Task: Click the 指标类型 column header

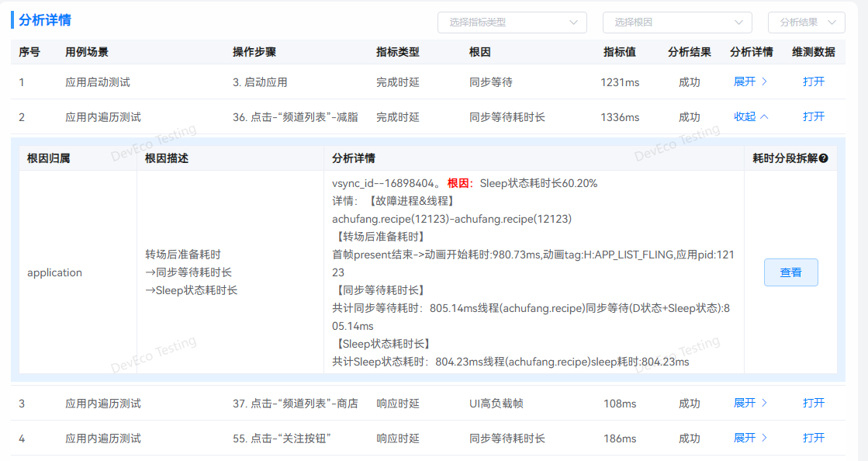Action: 397,52
